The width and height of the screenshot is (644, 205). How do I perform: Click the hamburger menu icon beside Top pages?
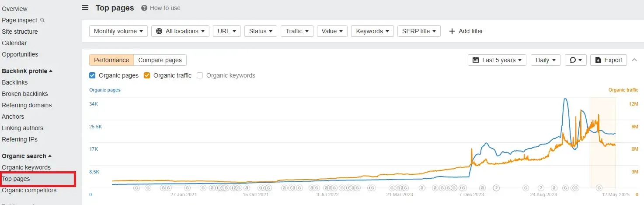[85, 8]
